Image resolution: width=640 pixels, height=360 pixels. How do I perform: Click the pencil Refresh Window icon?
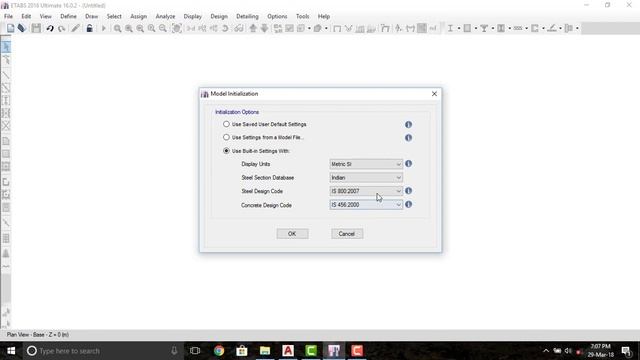[75, 28]
